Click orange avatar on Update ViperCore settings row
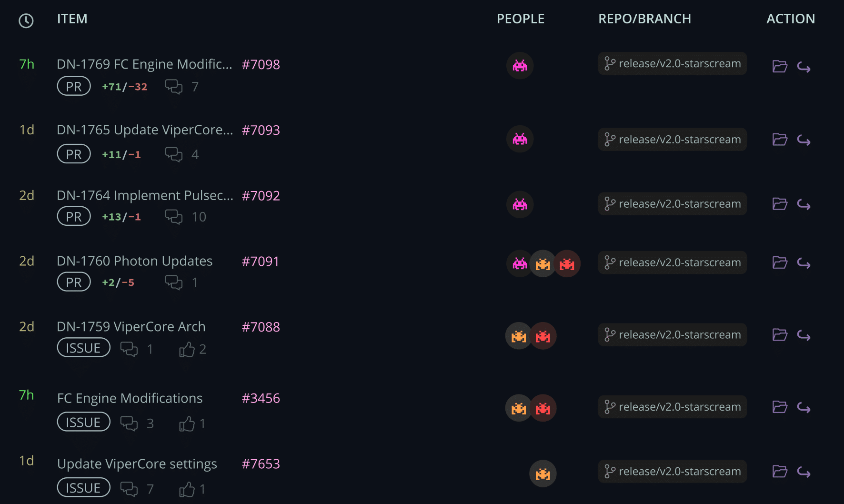844x504 pixels. [543, 474]
